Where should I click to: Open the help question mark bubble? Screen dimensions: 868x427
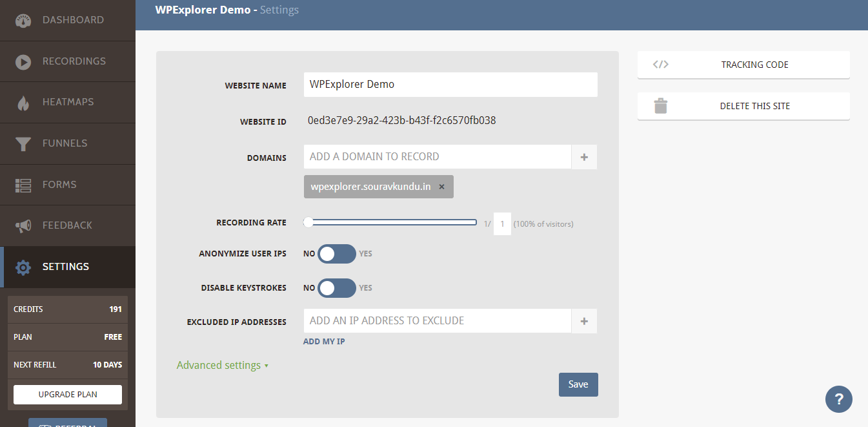tap(839, 399)
